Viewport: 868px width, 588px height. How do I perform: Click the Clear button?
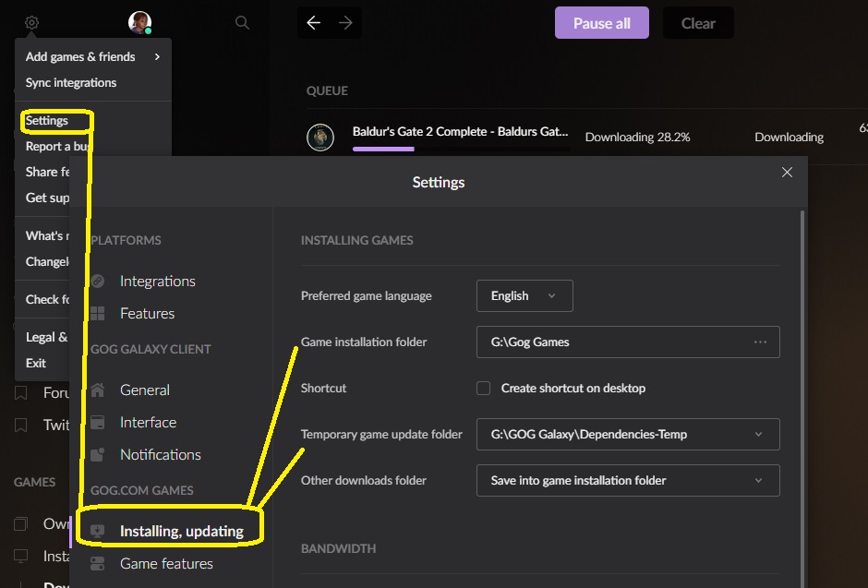(698, 23)
